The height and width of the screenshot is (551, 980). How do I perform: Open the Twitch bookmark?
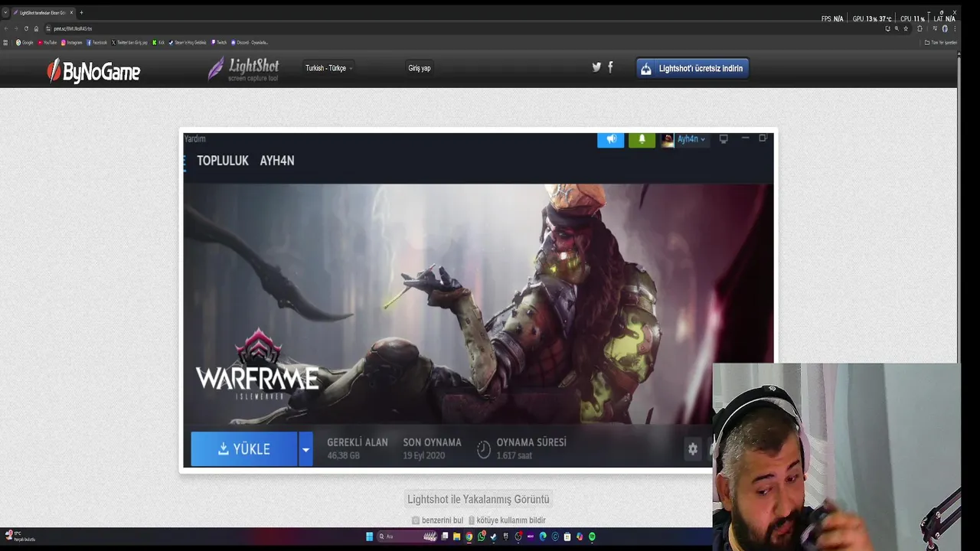[x=219, y=42]
